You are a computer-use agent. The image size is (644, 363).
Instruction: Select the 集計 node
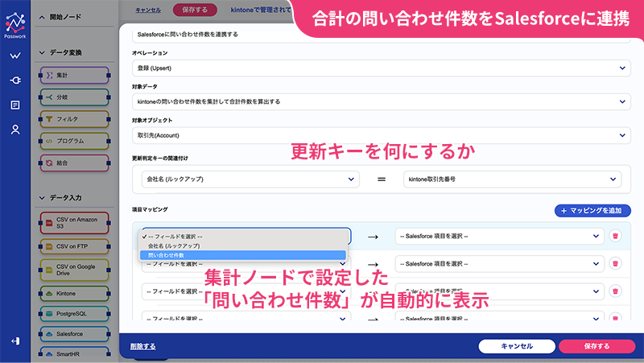click(x=74, y=76)
